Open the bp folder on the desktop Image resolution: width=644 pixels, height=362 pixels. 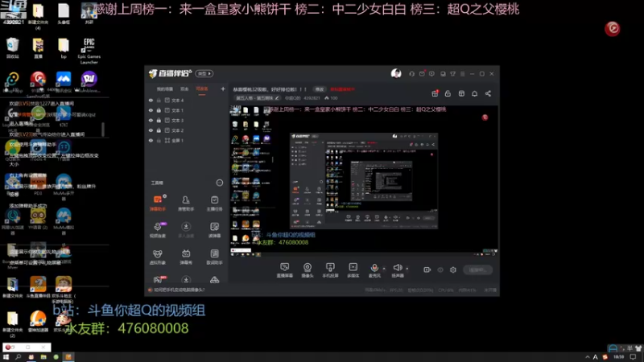point(64,48)
